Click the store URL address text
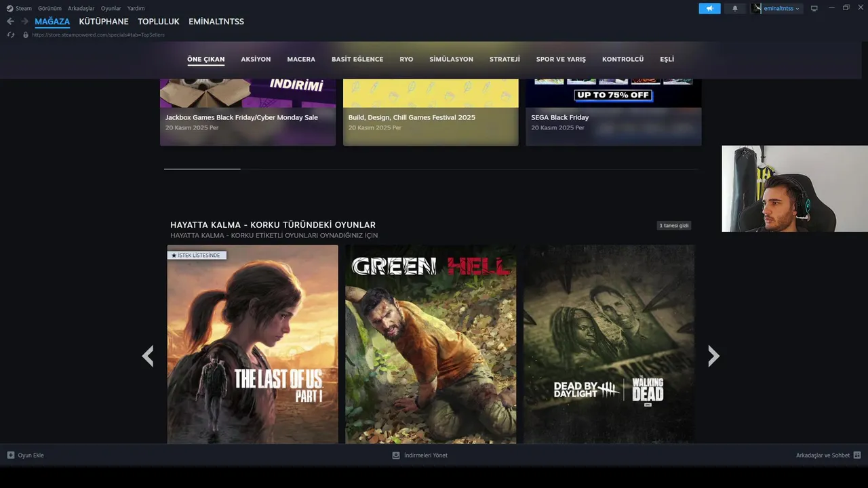Image resolution: width=868 pixels, height=488 pixels. 98,35
